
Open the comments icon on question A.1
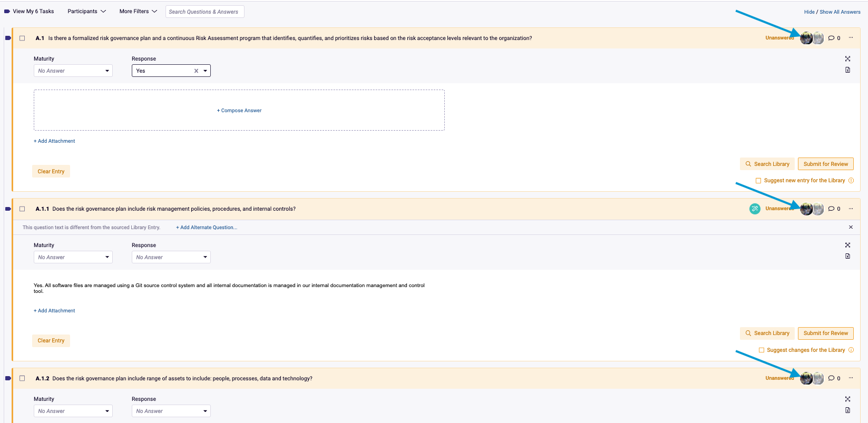coord(831,38)
